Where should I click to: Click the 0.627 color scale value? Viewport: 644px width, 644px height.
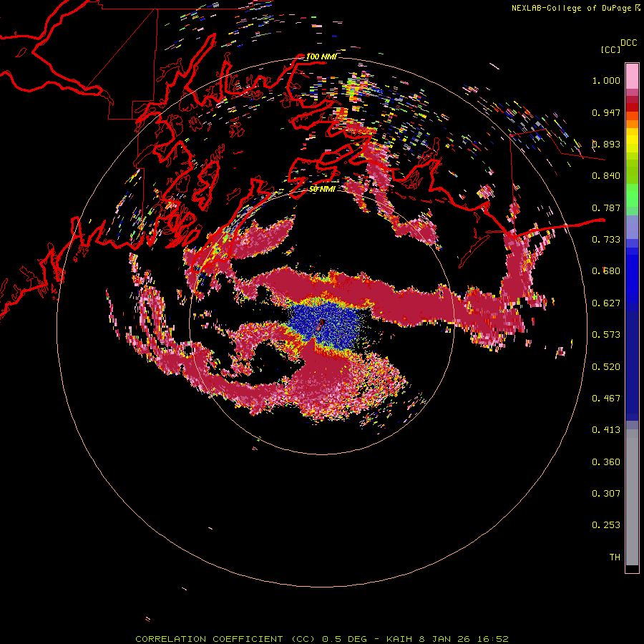(x=606, y=303)
